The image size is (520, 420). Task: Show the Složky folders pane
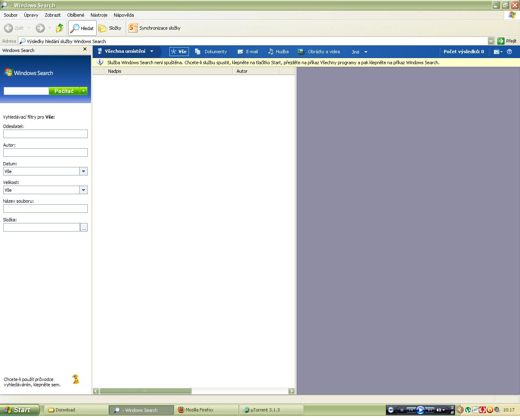click(x=110, y=28)
